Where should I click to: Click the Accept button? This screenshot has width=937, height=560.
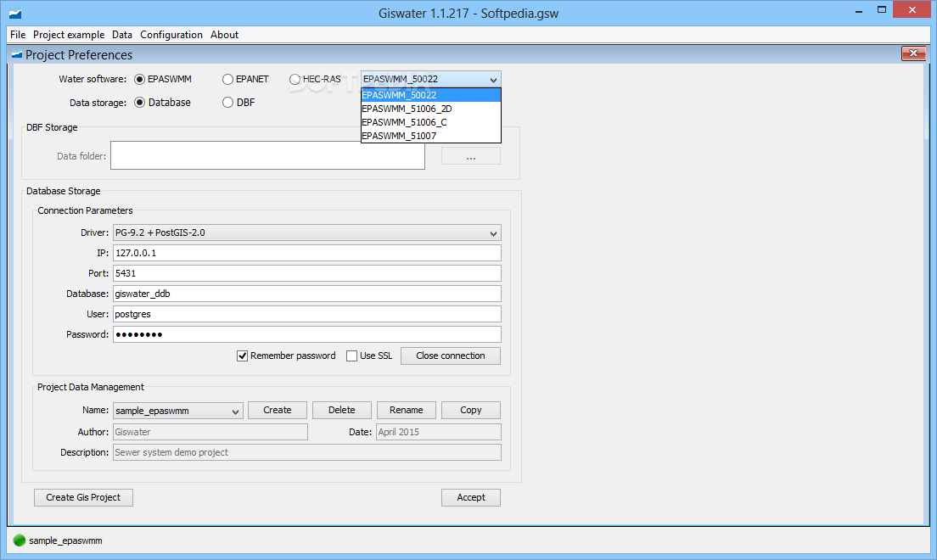click(x=471, y=497)
